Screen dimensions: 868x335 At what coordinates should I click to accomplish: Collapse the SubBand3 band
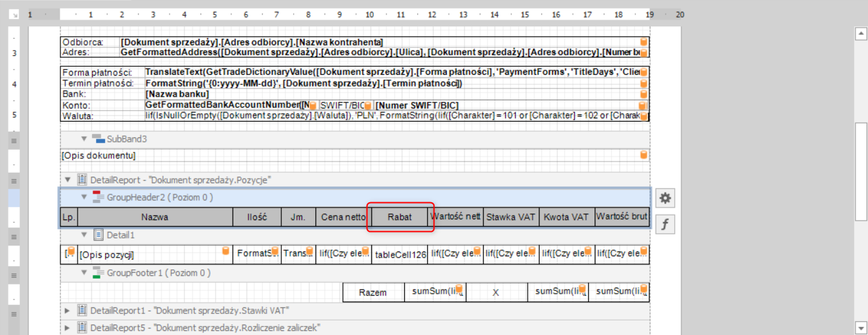[84, 139]
